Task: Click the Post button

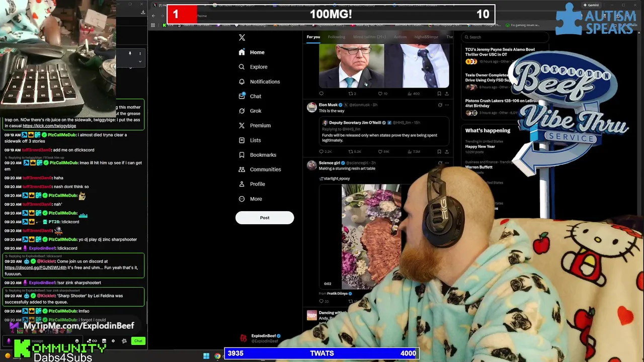Action: [x=265, y=218]
